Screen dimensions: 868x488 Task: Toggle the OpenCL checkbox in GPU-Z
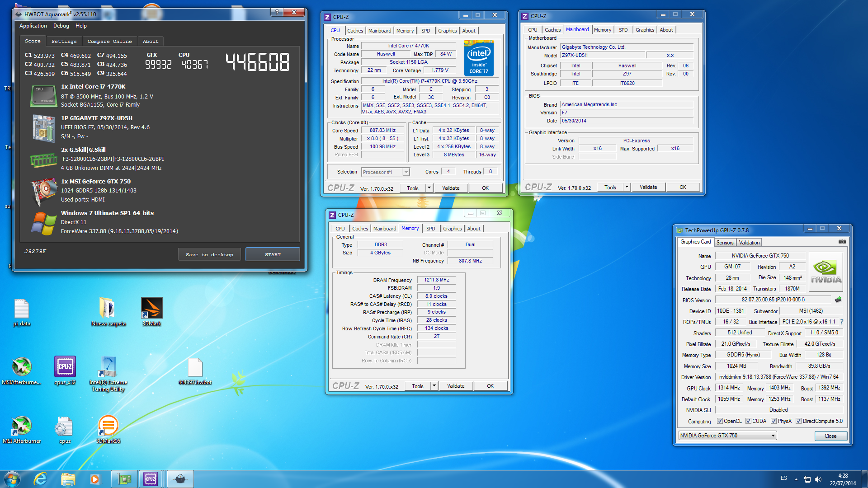tap(720, 421)
